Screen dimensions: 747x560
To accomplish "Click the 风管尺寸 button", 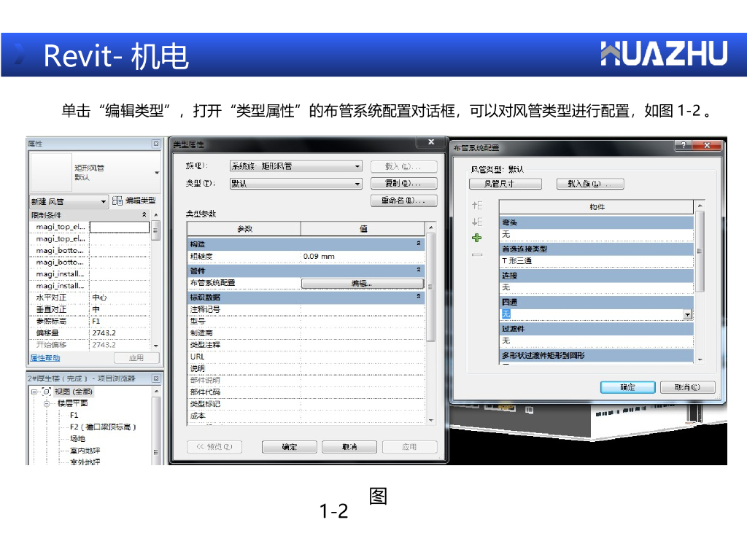I will coord(506,184).
